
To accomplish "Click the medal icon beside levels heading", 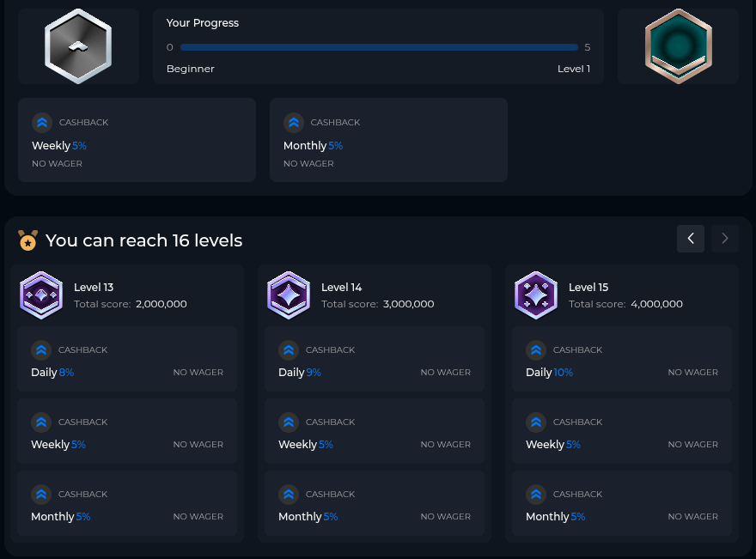I will click(28, 240).
